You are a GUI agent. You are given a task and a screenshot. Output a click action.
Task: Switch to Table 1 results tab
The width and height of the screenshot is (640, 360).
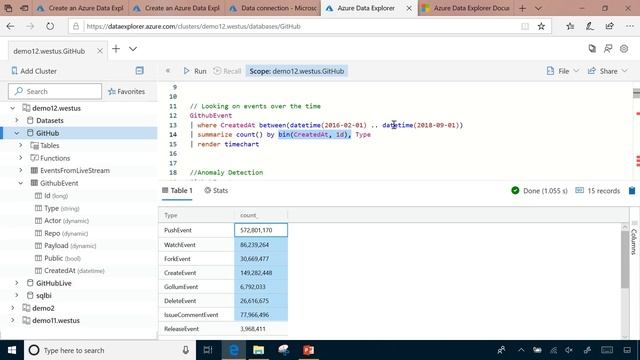tap(177, 191)
